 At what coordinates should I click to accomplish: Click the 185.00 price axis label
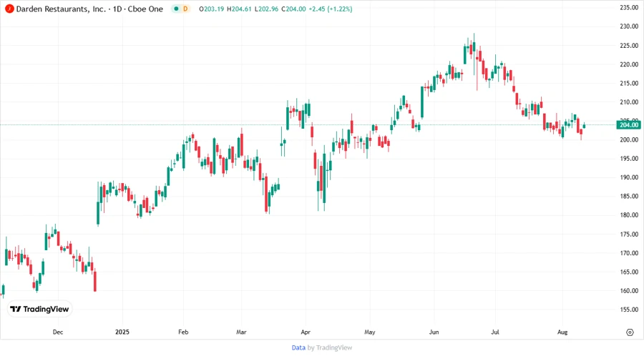tap(629, 196)
